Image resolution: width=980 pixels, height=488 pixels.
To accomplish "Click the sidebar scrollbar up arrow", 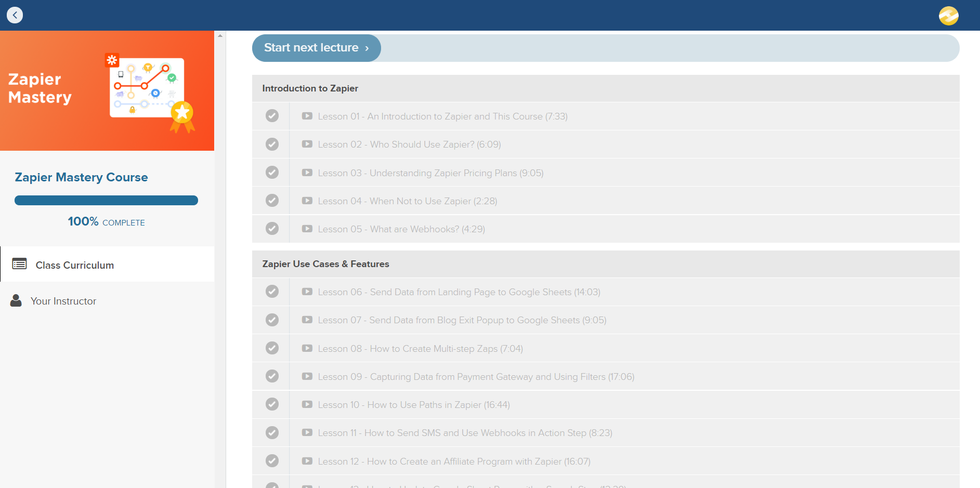I will 220,36.
